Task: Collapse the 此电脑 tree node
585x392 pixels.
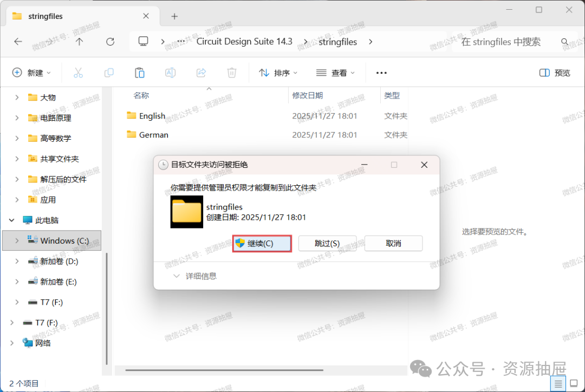Action: (x=11, y=220)
